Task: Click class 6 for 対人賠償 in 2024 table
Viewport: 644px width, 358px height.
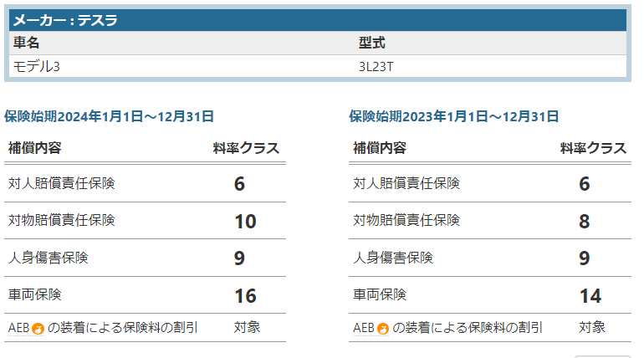Action: pyautogui.click(x=239, y=184)
